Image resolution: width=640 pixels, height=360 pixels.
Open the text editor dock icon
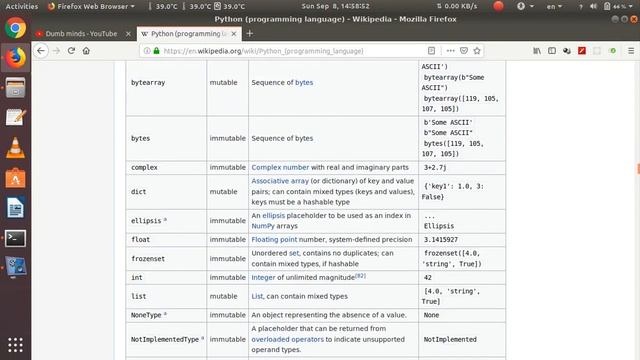16,118
